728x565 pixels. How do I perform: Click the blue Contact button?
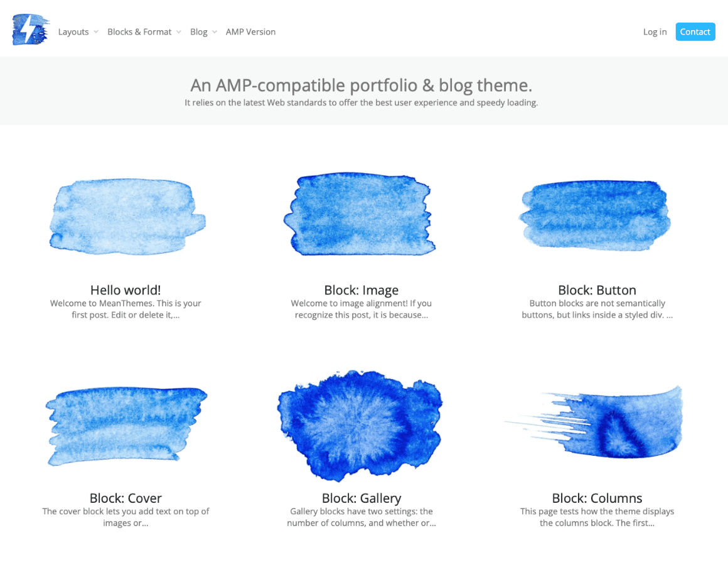[695, 31]
